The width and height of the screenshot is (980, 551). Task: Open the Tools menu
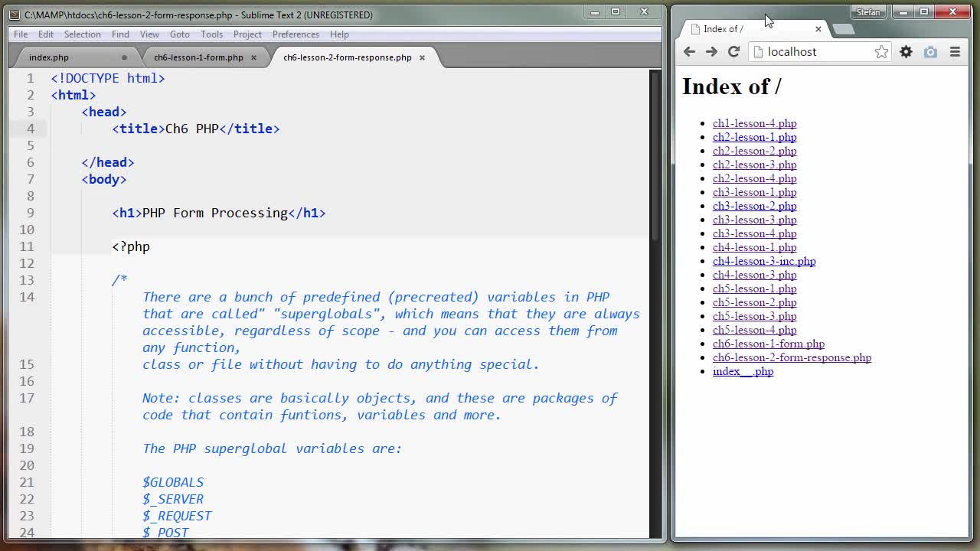212,34
